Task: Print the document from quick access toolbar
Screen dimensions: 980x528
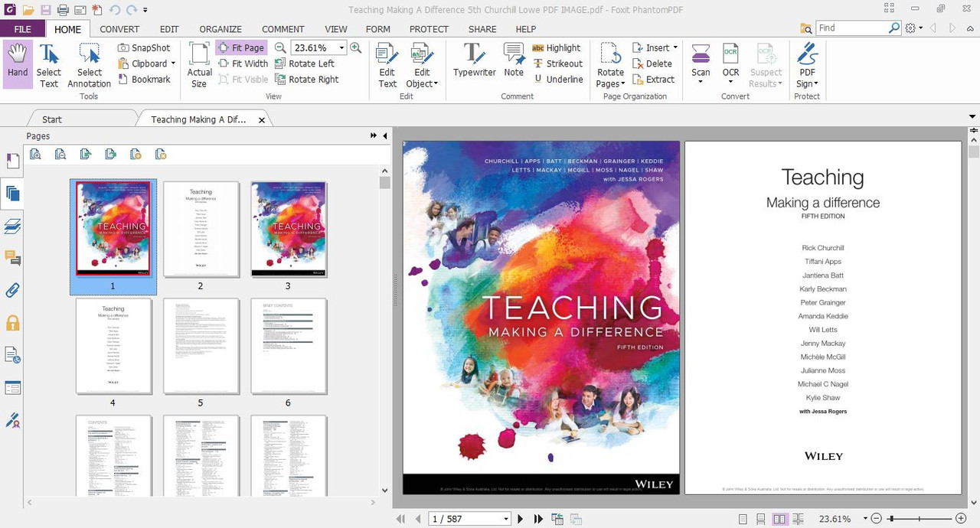Action: point(64,10)
